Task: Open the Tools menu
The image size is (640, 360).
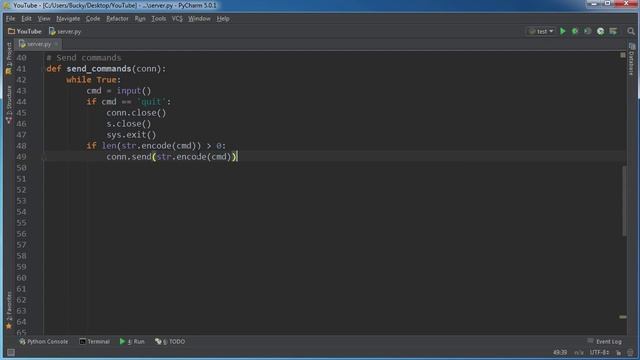Action: [159, 18]
